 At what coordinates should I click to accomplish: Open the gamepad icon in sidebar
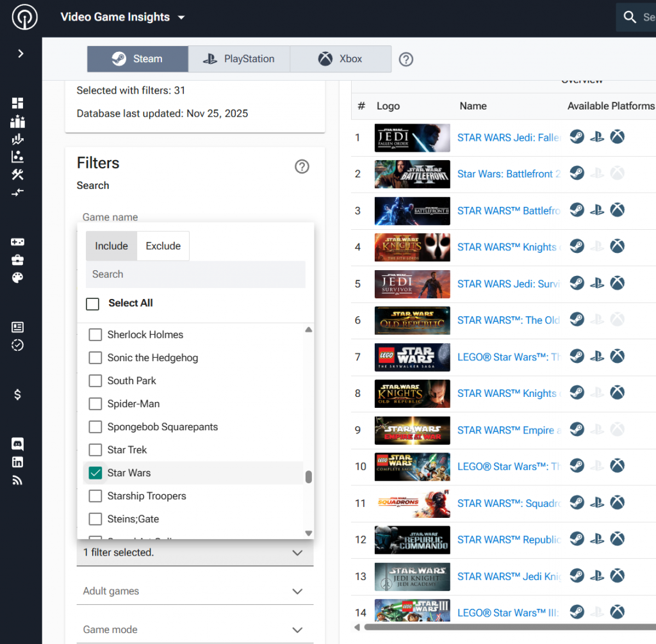(17, 242)
